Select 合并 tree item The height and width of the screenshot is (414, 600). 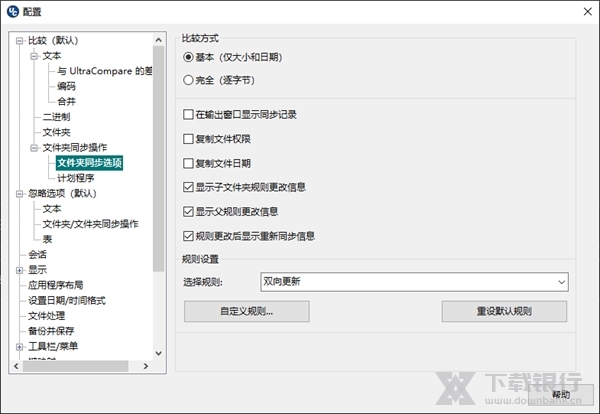[66, 101]
